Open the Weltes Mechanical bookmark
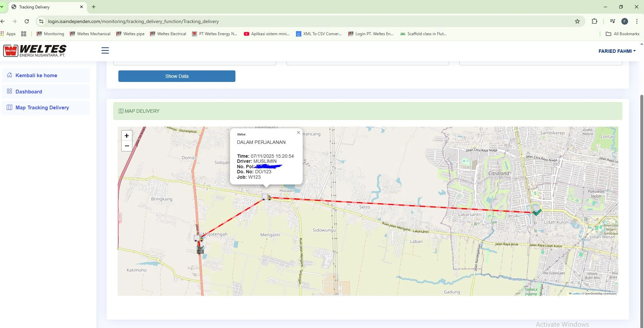 point(90,34)
